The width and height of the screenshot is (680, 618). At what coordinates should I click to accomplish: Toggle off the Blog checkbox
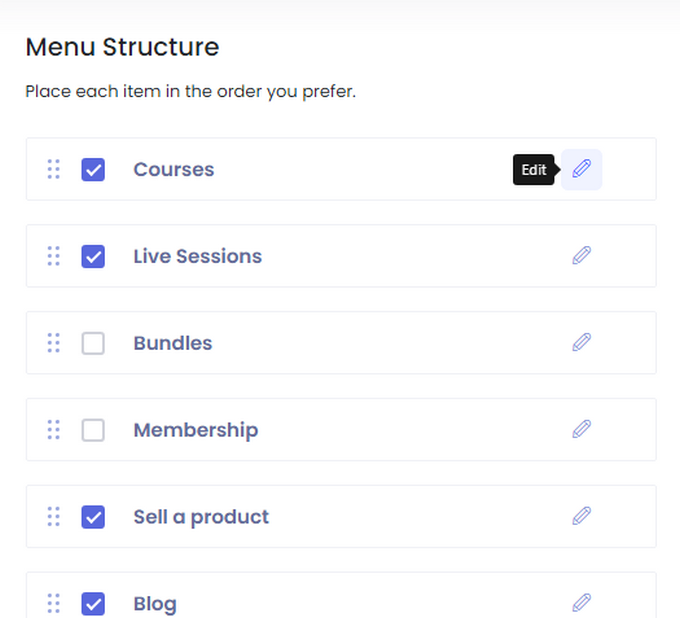(93, 603)
